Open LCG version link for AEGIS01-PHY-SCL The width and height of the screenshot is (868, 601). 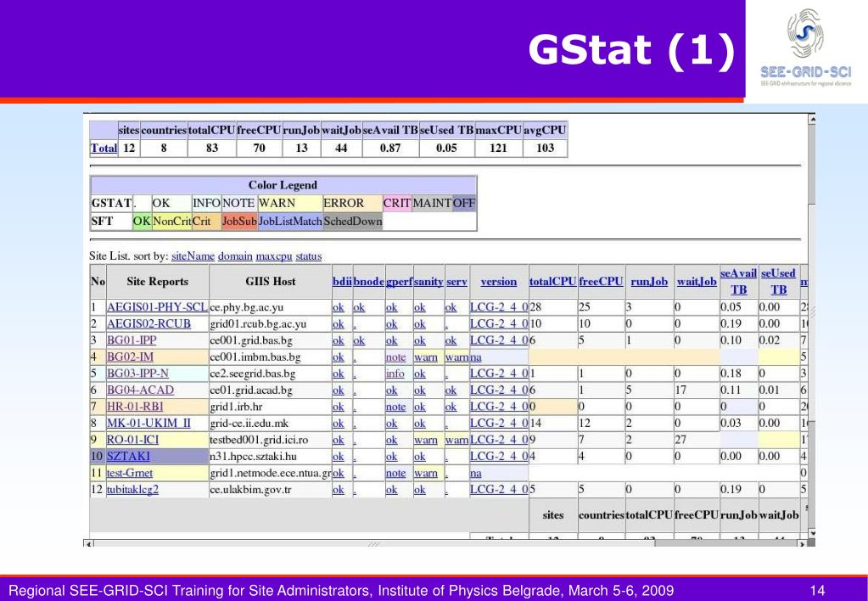499,307
